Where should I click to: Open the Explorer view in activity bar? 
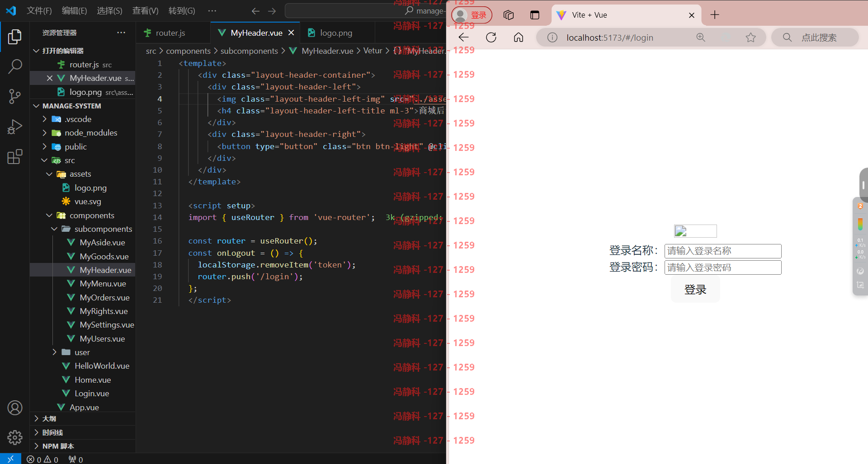[14, 37]
